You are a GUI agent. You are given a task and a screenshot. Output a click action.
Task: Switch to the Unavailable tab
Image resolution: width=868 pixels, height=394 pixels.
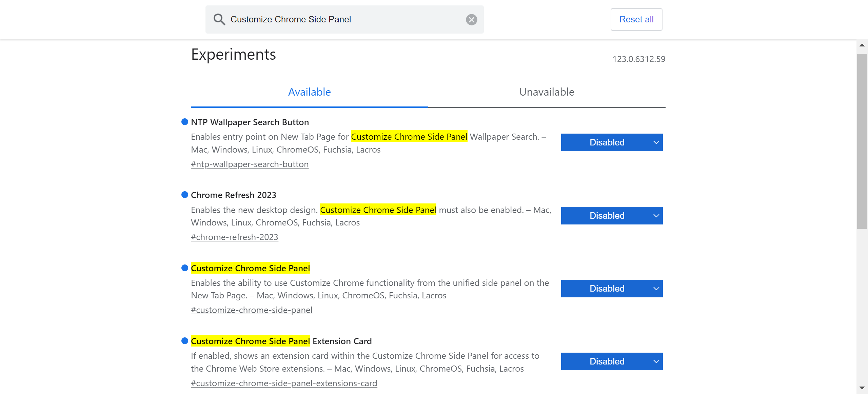[547, 92]
